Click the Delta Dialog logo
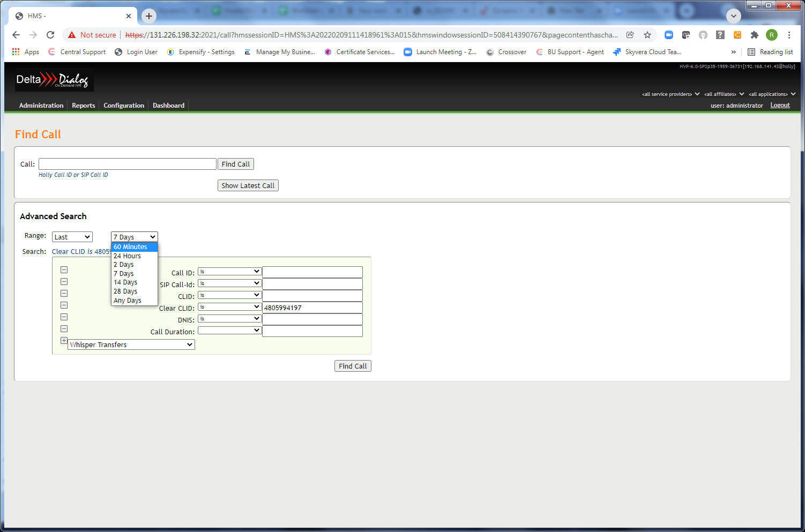The height and width of the screenshot is (532, 805). [x=54, y=80]
